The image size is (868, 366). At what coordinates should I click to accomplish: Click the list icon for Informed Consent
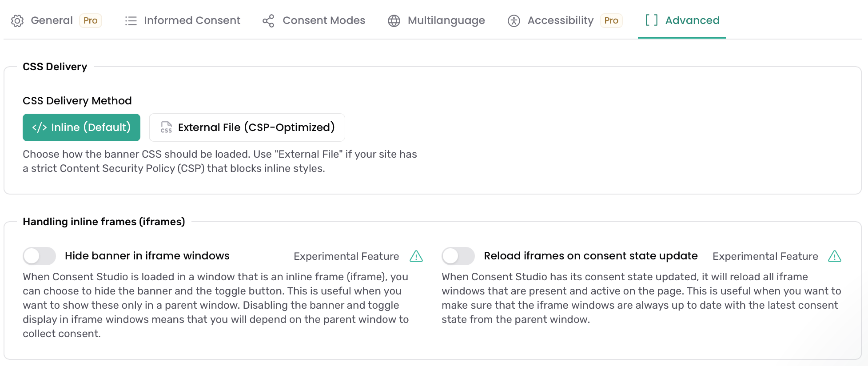[131, 21]
